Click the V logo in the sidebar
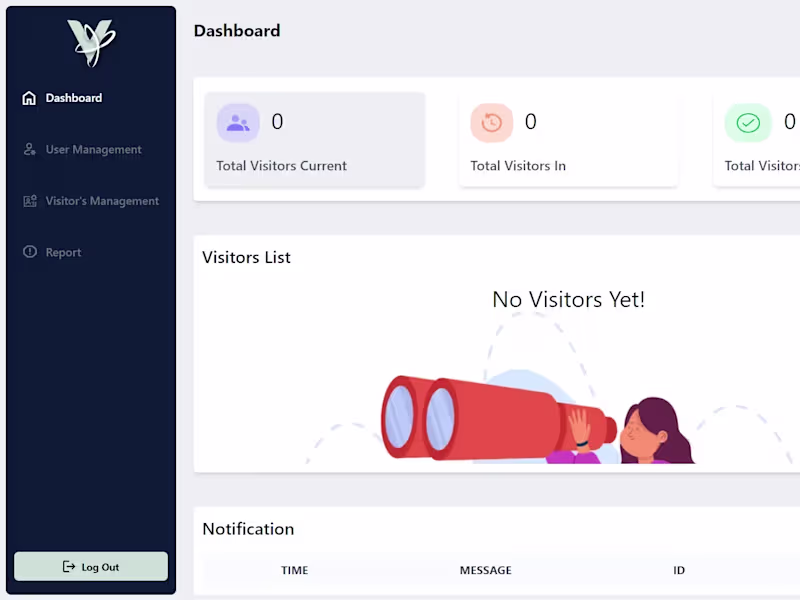This screenshot has width=800, height=600. point(91,43)
